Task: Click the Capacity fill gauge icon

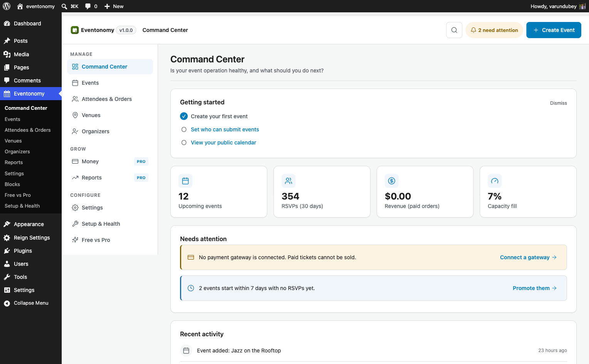Action: point(495,181)
